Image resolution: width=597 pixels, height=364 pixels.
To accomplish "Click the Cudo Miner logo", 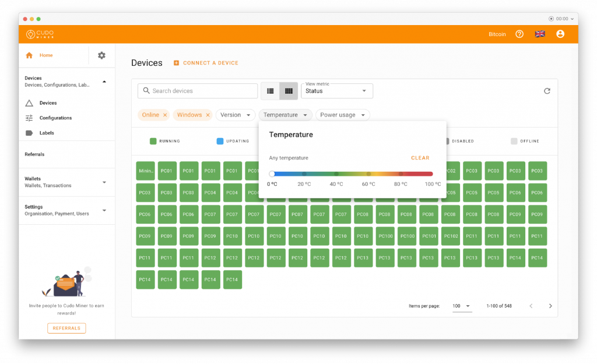I will point(40,34).
